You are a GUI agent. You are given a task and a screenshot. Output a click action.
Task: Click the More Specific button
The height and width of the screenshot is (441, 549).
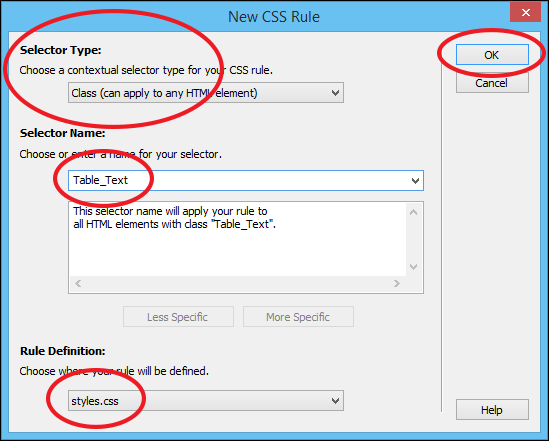coord(298,317)
